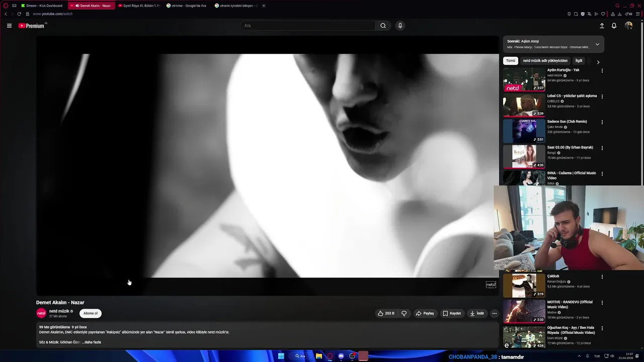Viewport: 644px width, 362px height.
Task: Open Opera easy setup sliders icon
Action: point(638,14)
